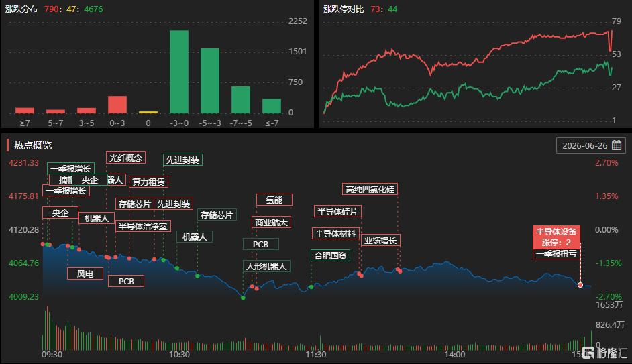Click the 2026-06-26 date field
The image size is (632, 364).
coord(591,145)
